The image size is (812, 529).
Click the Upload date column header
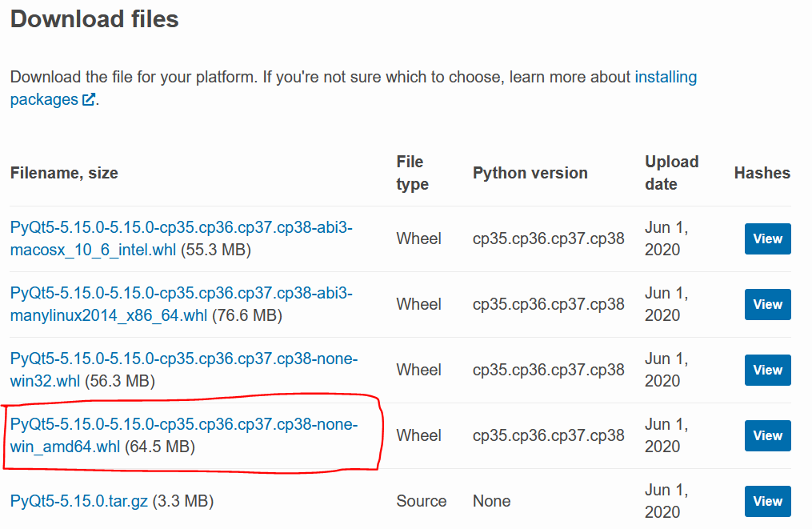(x=671, y=172)
